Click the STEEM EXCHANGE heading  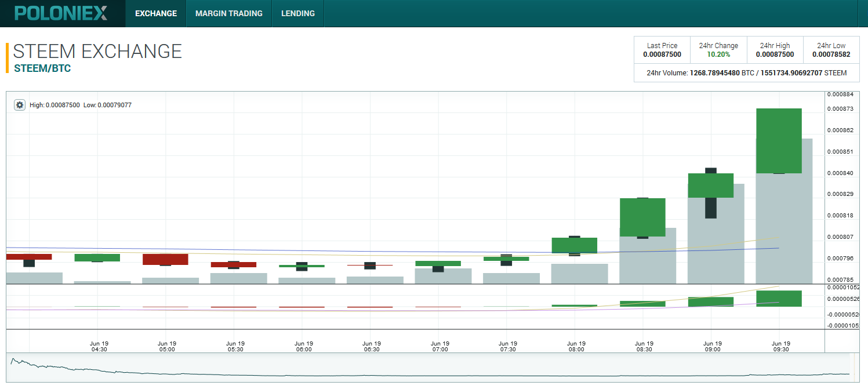(x=97, y=51)
